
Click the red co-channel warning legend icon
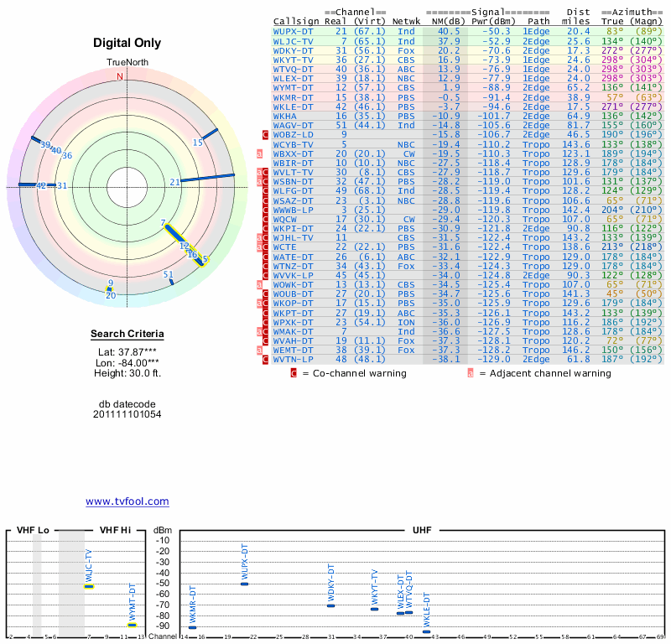[294, 373]
